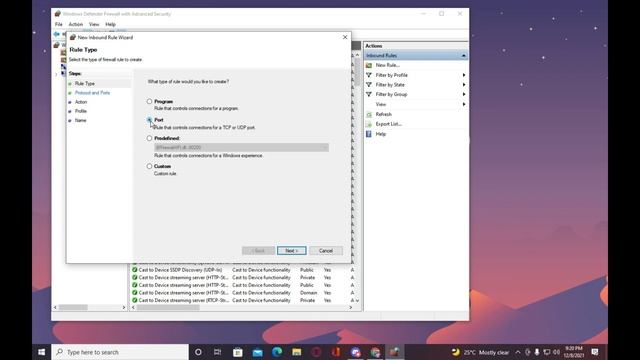Click the disabled Back button in the wizard
640x360 pixels.
(x=258, y=251)
